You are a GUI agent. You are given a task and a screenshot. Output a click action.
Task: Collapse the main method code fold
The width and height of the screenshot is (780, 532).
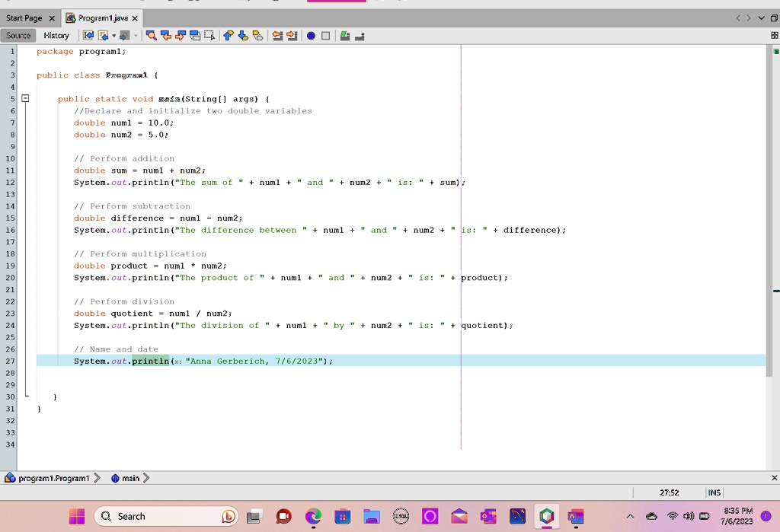click(x=25, y=98)
